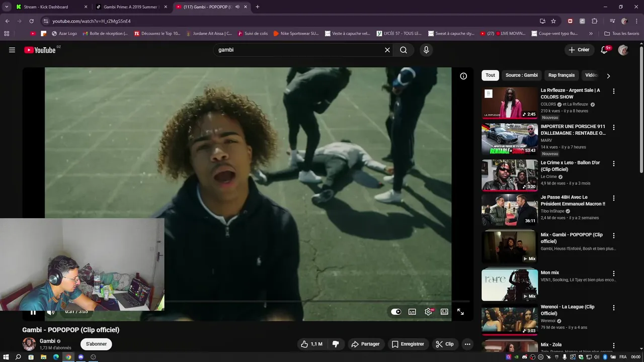Open Tous les favoris folder
Viewport: 644px width, 362px height.
tap(622, 34)
